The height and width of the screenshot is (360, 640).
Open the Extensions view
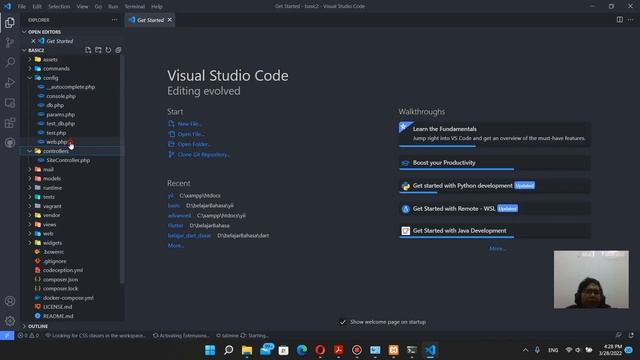pos(10,122)
